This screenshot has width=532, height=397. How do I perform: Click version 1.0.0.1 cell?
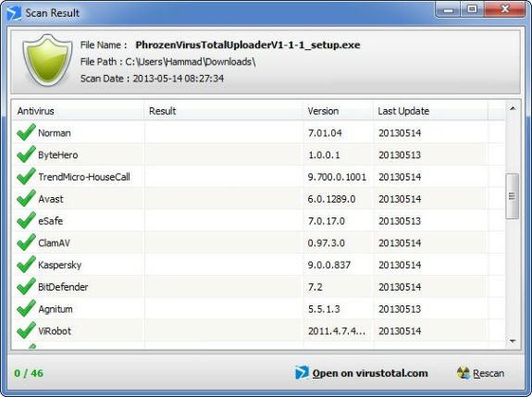coord(324,155)
